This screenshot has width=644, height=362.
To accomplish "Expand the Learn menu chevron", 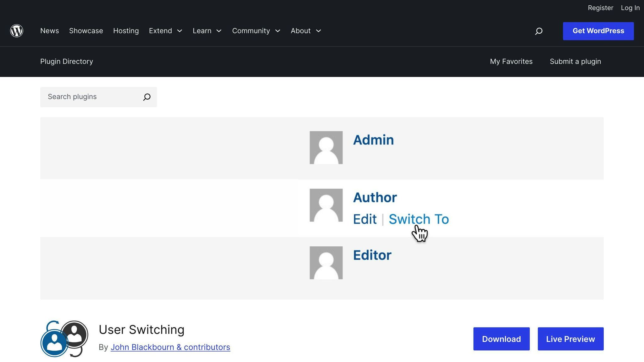I will [x=219, y=31].
